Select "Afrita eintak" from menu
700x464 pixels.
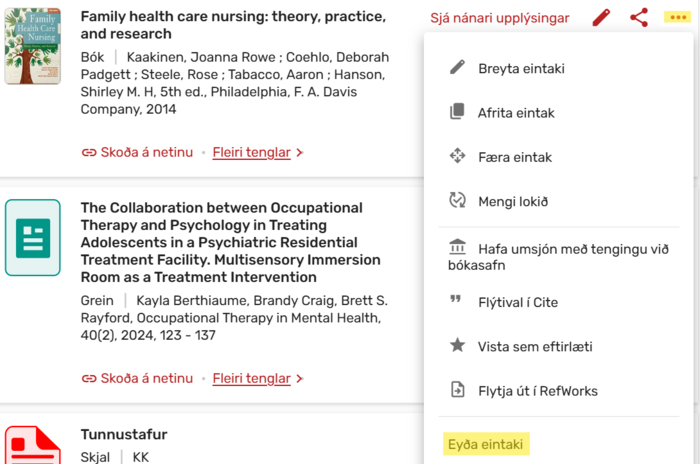click(x=515, y=113)
